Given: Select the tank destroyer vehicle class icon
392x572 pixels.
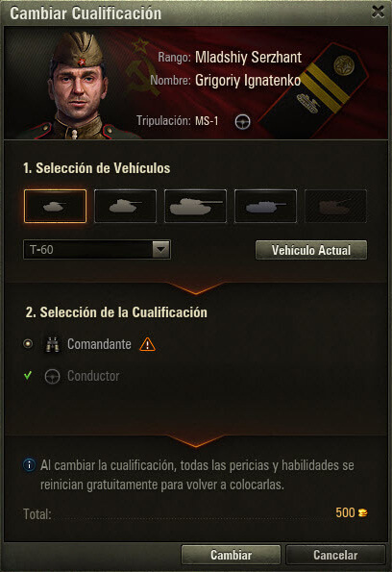Looking at the screenshot, I should pyautogui.click(x=265, y=206).
